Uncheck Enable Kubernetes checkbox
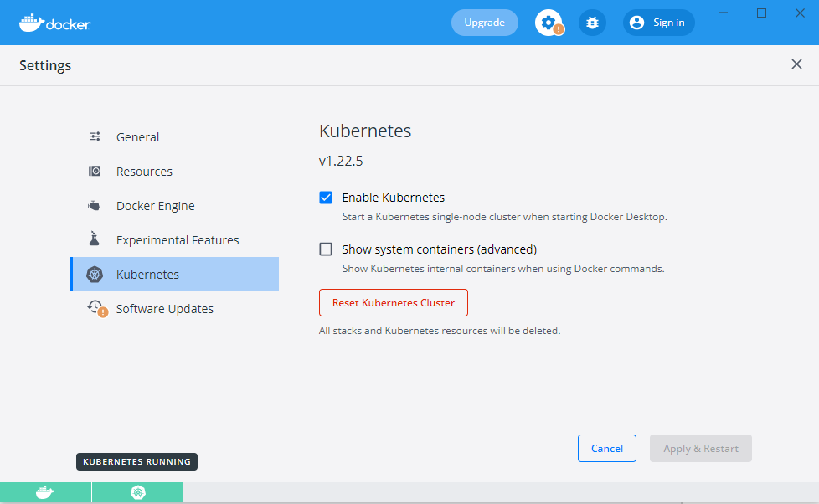This screenshot has width=819, height=504. (x=326, y=198)
